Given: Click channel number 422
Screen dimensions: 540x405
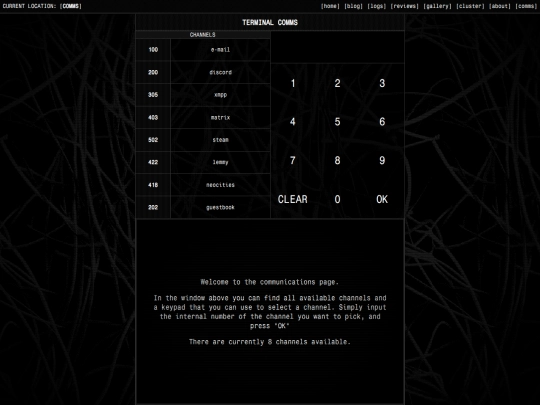Looking at the screenshot, I should 153,162.
